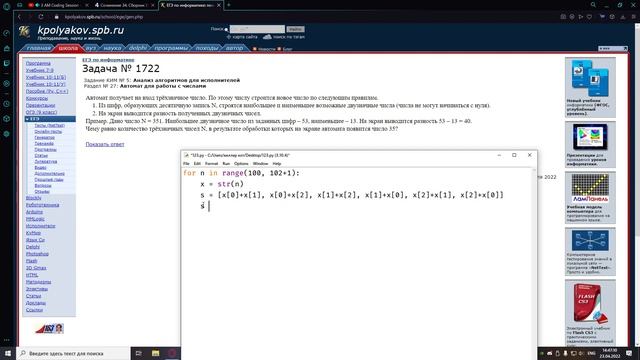Viewport: 640px width, 360px height.
Task: Open the Edit menu in IDLE
Action: click(x=197, y=163)
